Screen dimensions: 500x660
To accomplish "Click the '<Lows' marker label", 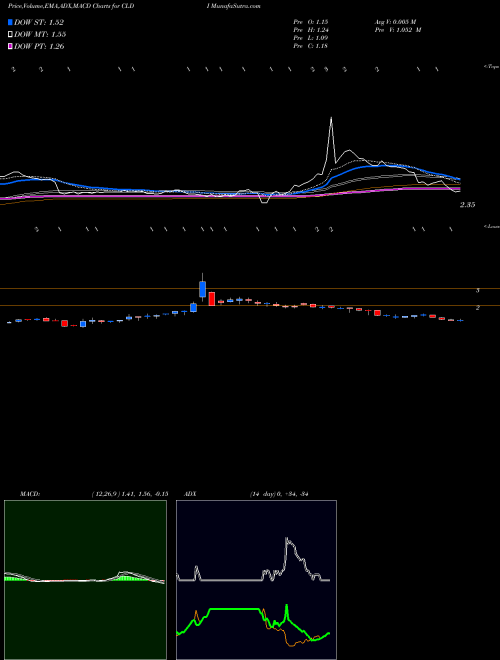I will coord(492,226).
